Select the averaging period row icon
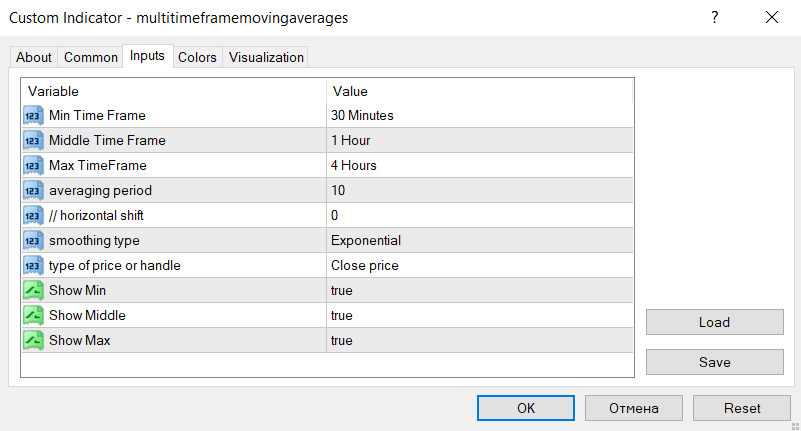Viewport: 801px width, 431px height. point(33,190)
